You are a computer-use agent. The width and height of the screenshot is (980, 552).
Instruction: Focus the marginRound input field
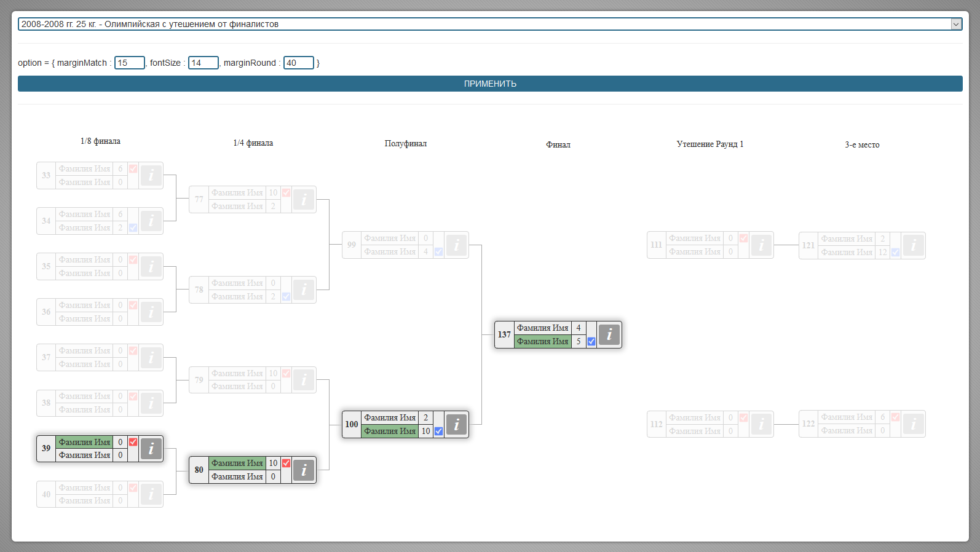[x=299, y=63]
